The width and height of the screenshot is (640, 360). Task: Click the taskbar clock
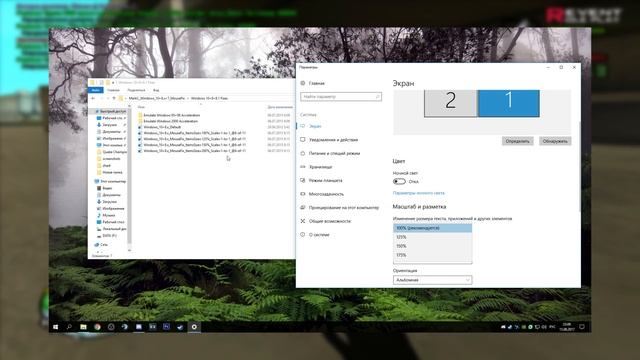pos(567,327)
